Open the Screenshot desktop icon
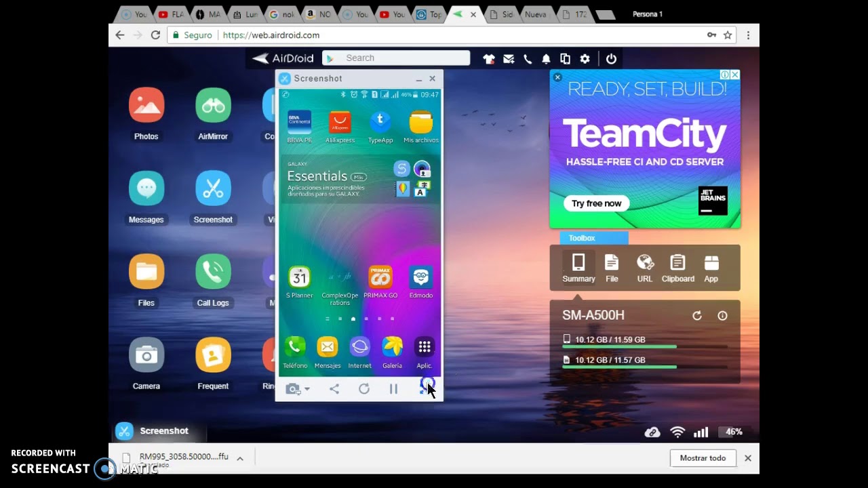The image size is (868, 488). [213, 188]
